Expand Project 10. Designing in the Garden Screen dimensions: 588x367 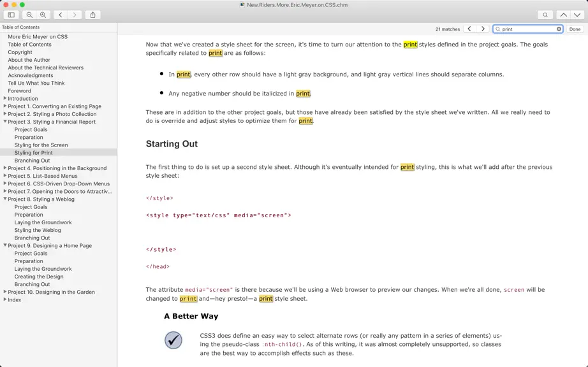tap(5, 291)
